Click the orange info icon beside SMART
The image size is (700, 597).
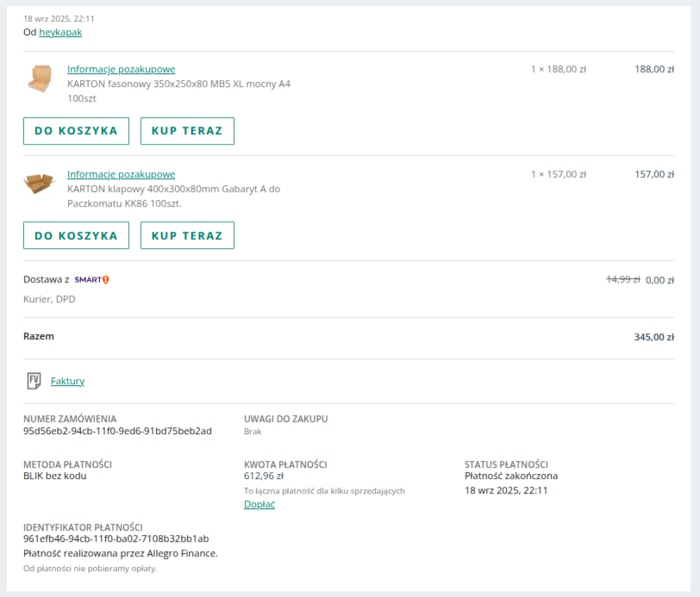[x=106, y=280]
